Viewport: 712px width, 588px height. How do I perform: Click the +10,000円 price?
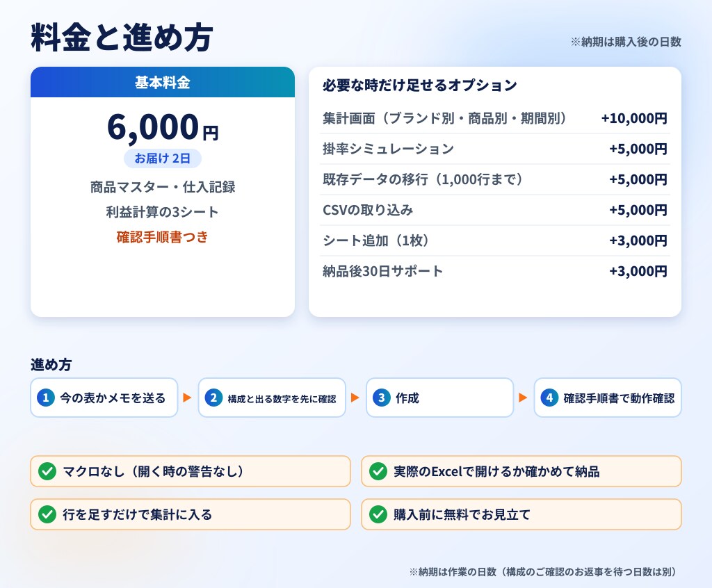pyautogui.click(x=634, y=119)
